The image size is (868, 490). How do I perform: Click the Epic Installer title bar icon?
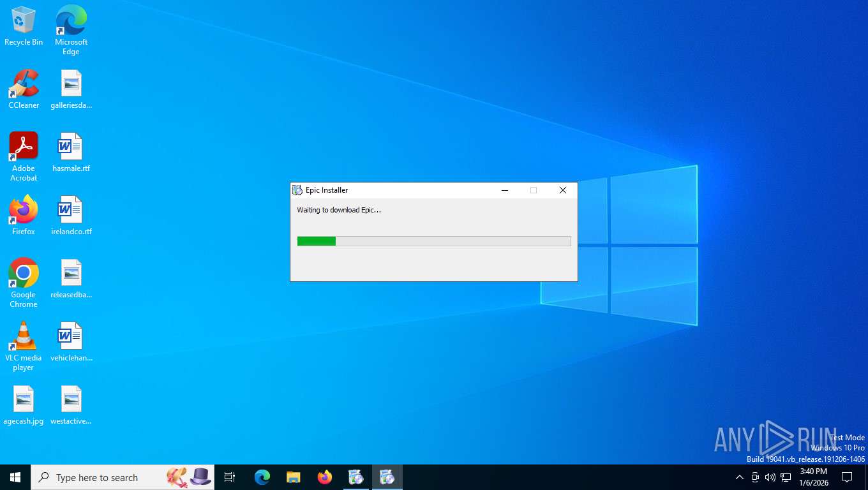pyautogui.click(x=297, y=190)
